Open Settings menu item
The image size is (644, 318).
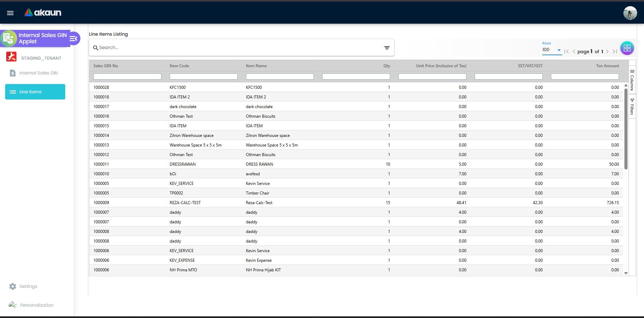click(28, 286)
